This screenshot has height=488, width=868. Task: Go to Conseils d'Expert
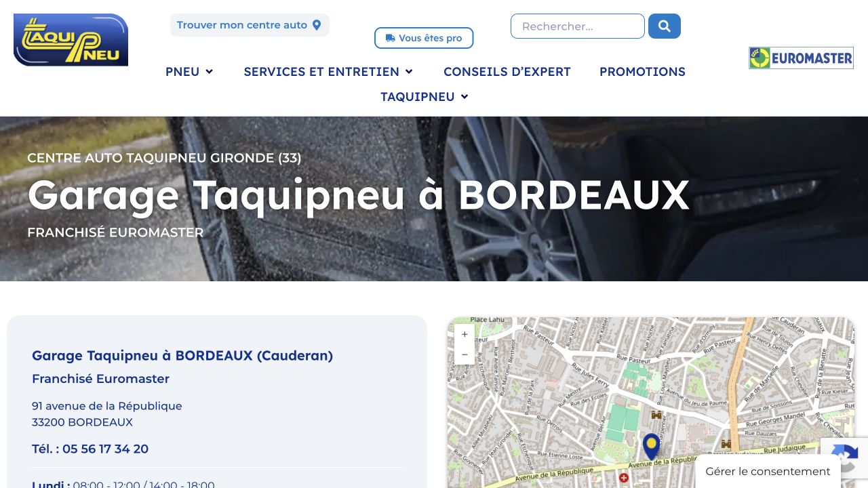point(507,72)
